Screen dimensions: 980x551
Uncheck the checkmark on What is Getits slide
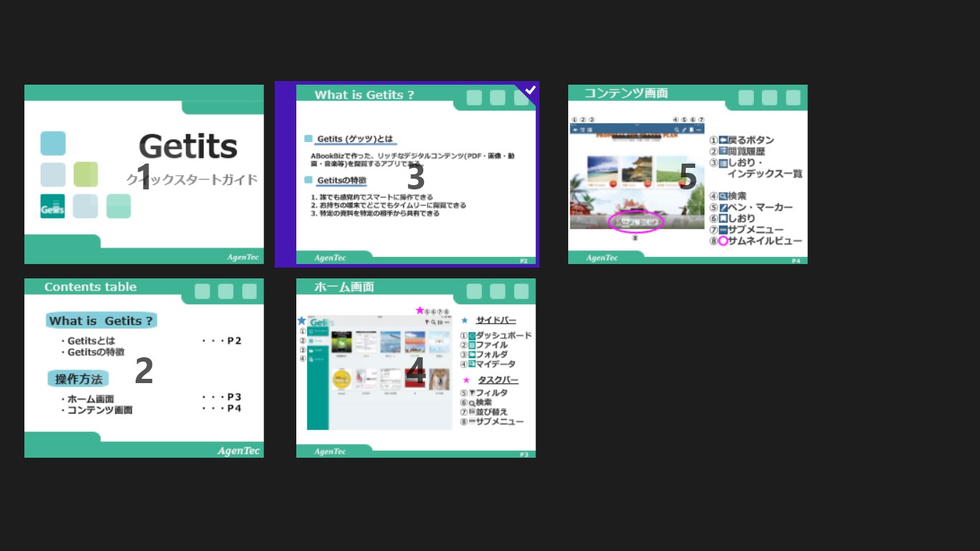[530, 90]
